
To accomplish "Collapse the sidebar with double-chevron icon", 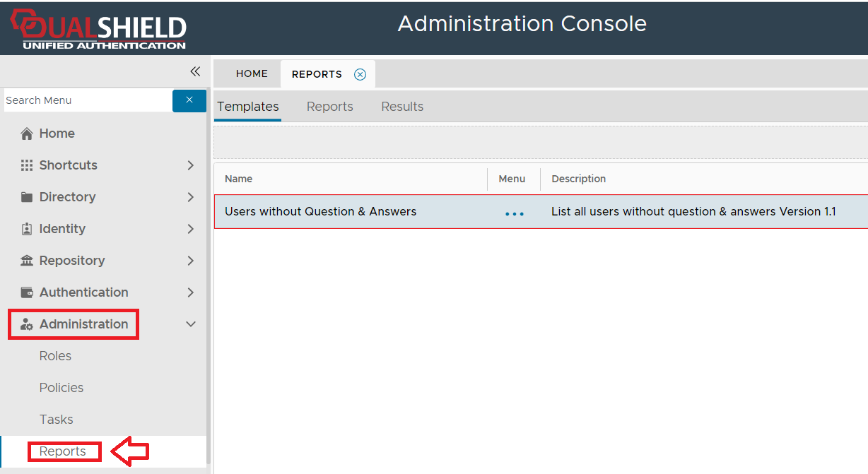I will pyautogui.click(x=195, y=71).
